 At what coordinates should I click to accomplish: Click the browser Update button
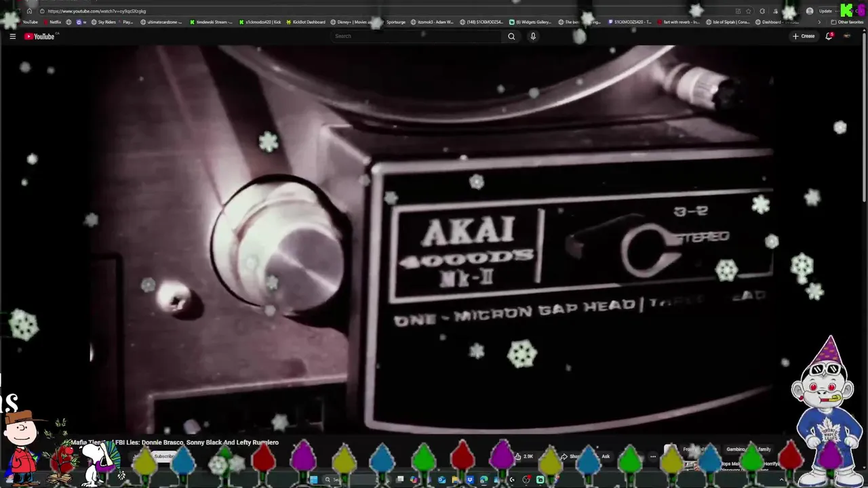click(x=825, y=11)
